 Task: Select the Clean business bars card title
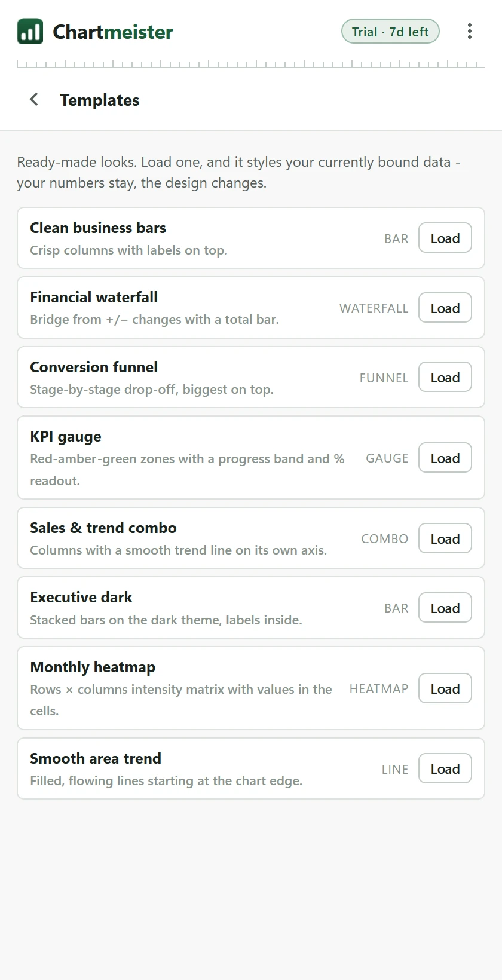(98, 228)
